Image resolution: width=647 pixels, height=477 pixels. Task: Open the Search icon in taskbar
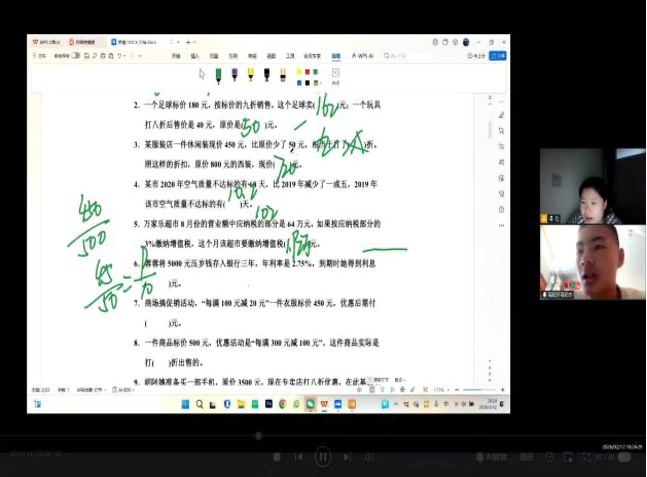(199, 404)
